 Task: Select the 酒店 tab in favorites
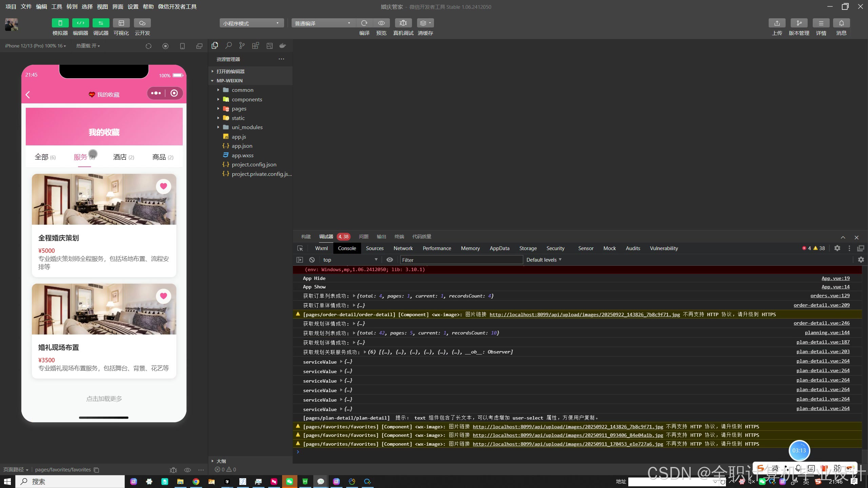(123, 157)
